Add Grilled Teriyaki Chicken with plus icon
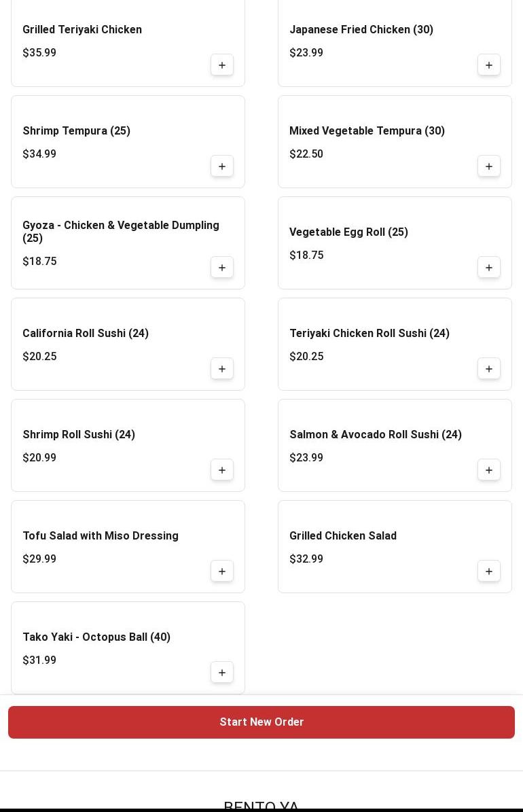 tap(221, 65)
